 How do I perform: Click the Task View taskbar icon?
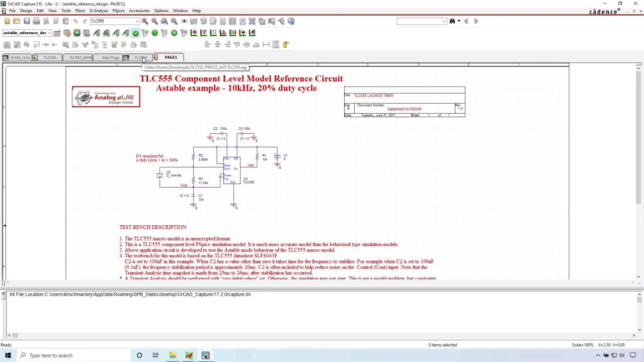coord(155,355)
